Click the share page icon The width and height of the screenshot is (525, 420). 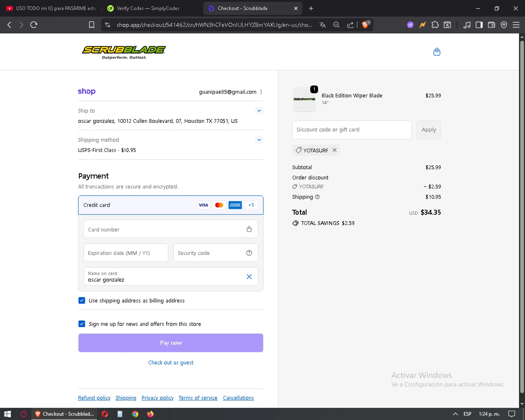coord(350,25)
